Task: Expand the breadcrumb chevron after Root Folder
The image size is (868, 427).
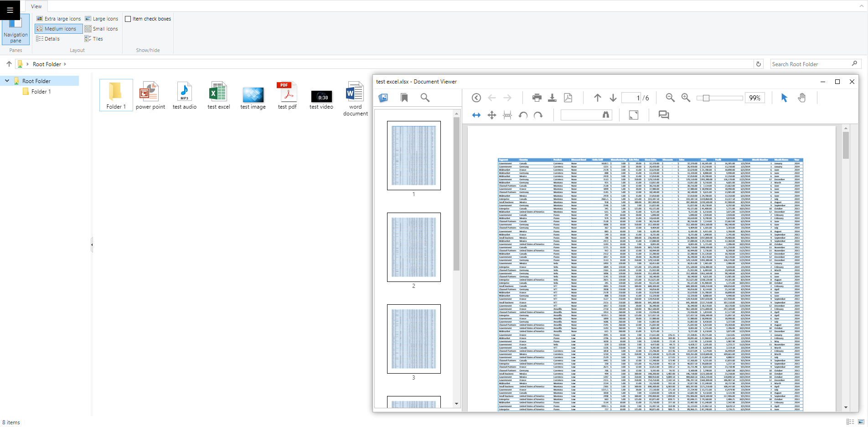Action: pyautogui.click(x=65, y=64)
